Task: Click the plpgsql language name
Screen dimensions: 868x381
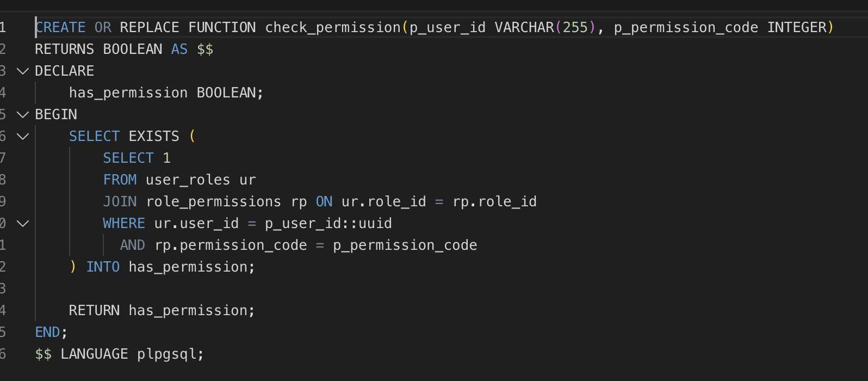Action: point(167,354)
